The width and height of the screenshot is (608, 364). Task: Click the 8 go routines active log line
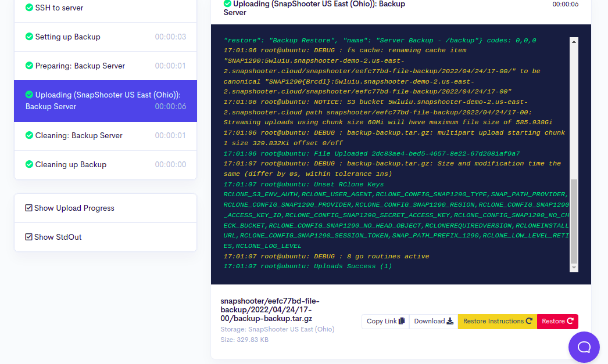(326, 257)
